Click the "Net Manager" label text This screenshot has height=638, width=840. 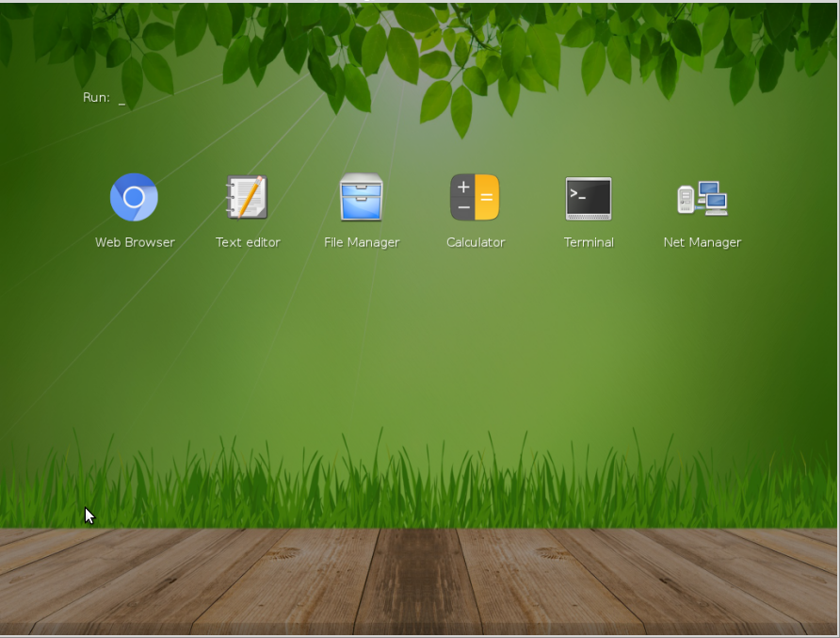click(703, 243)
